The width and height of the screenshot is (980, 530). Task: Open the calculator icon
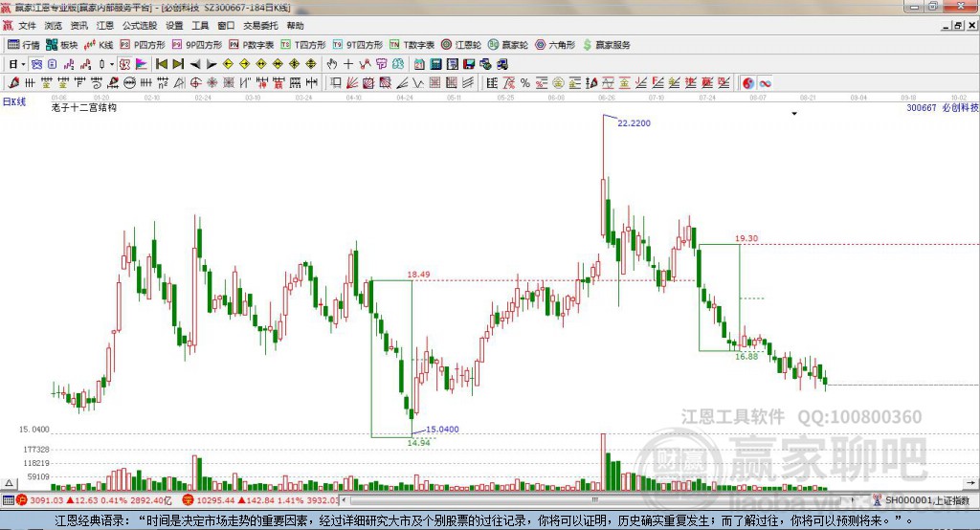(x=435, y=64)
